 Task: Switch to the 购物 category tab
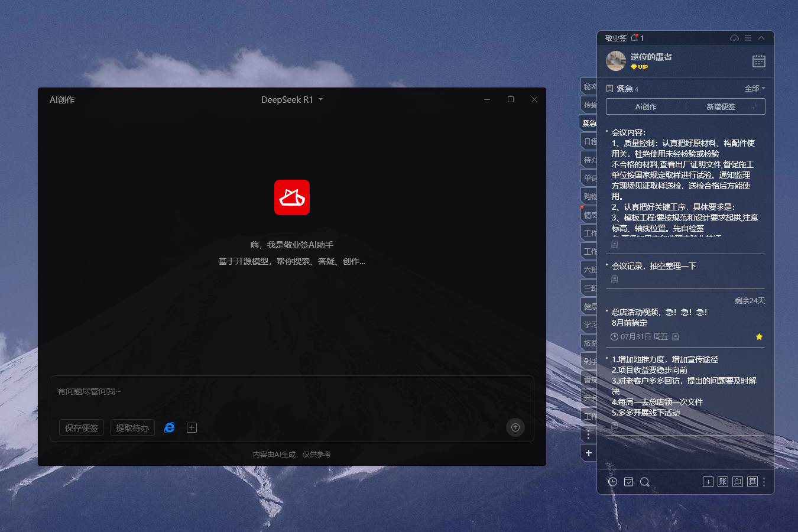[589, 196]
